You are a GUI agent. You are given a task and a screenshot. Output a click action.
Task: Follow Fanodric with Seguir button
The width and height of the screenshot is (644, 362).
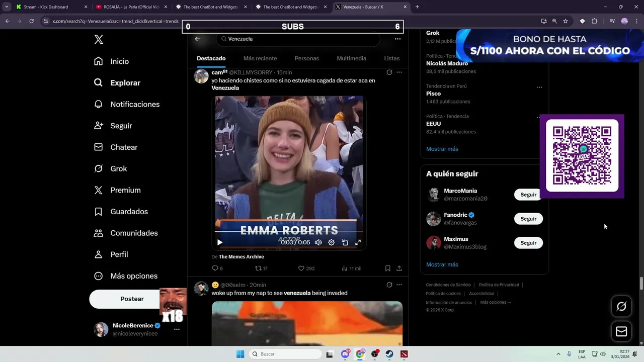click(528, 219)
